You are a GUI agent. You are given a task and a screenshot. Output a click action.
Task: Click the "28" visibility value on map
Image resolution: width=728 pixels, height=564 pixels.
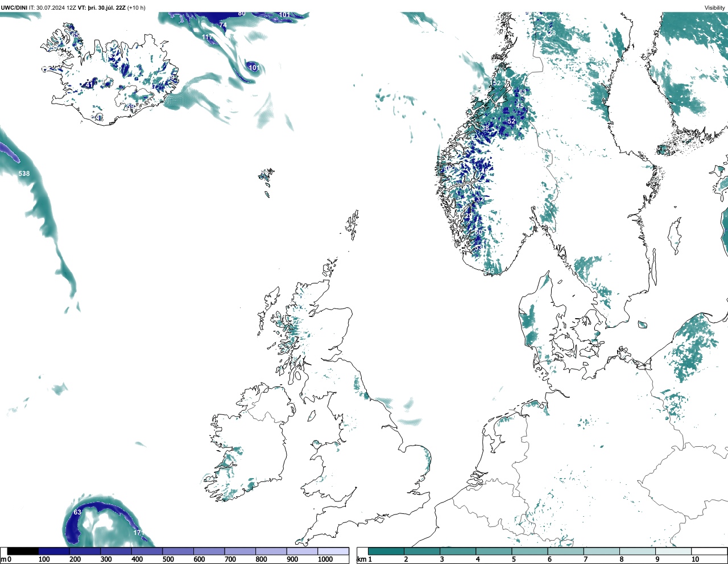[x=552, y=33]
